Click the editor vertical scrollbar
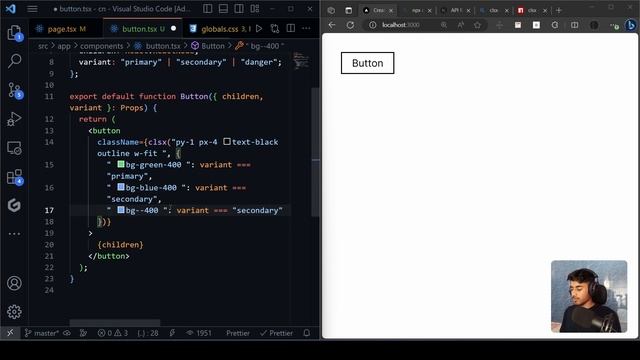The height and width of the screenshot is (360, 640). [x=316, y=152]
